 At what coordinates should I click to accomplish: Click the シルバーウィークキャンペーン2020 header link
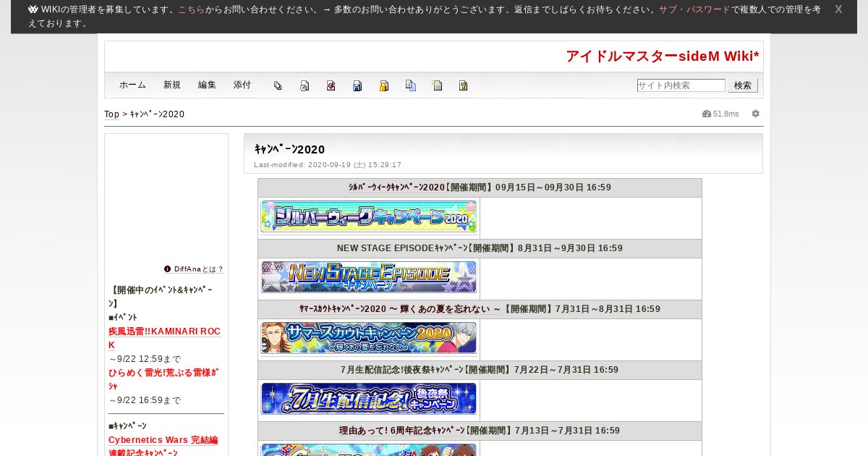coord(396,187)
